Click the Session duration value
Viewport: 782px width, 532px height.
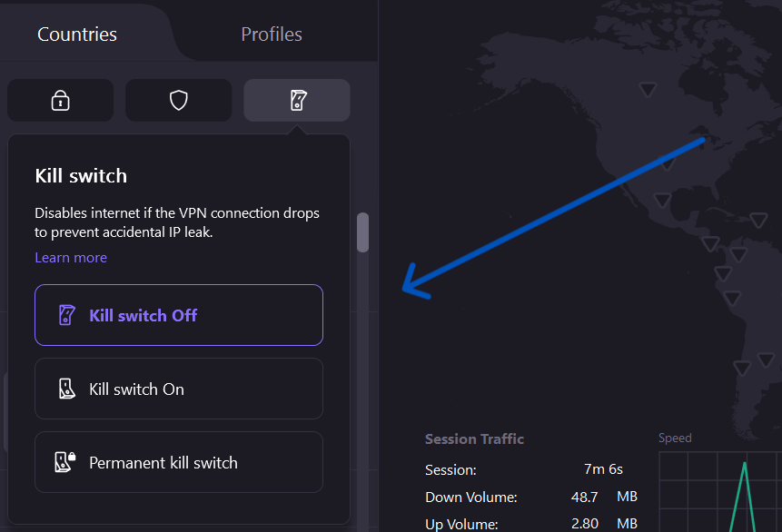click(603, 468)
